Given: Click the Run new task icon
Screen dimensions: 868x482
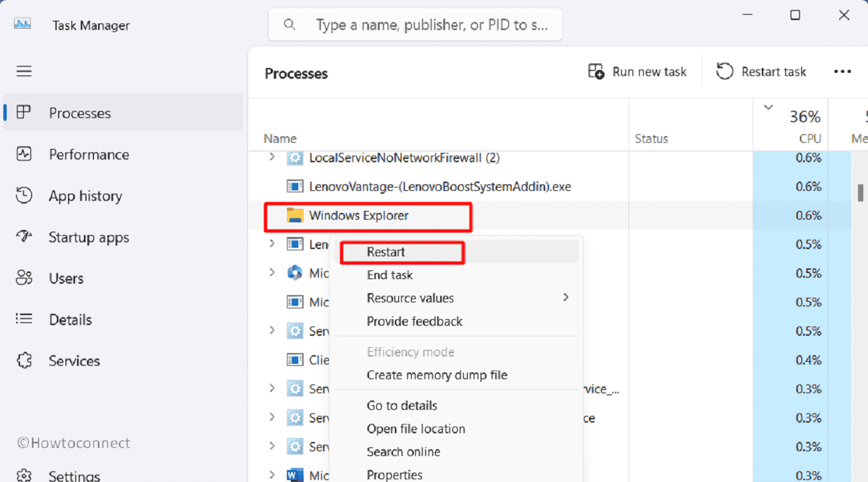Looking at the screenshot, I should click(x=596, y=71).
